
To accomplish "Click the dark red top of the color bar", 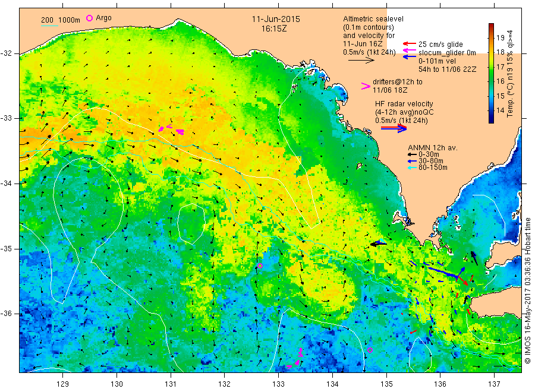I will 491,25.
